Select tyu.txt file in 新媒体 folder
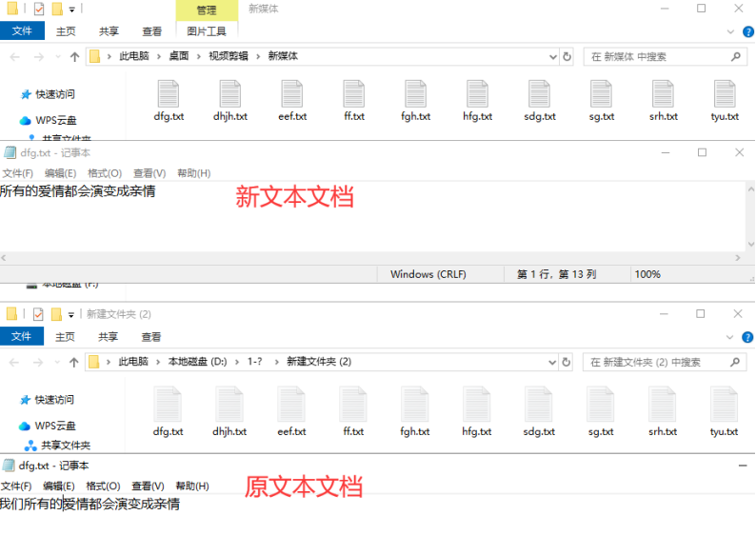The width and height of the screenshot is (756, 536). [724, 100]
